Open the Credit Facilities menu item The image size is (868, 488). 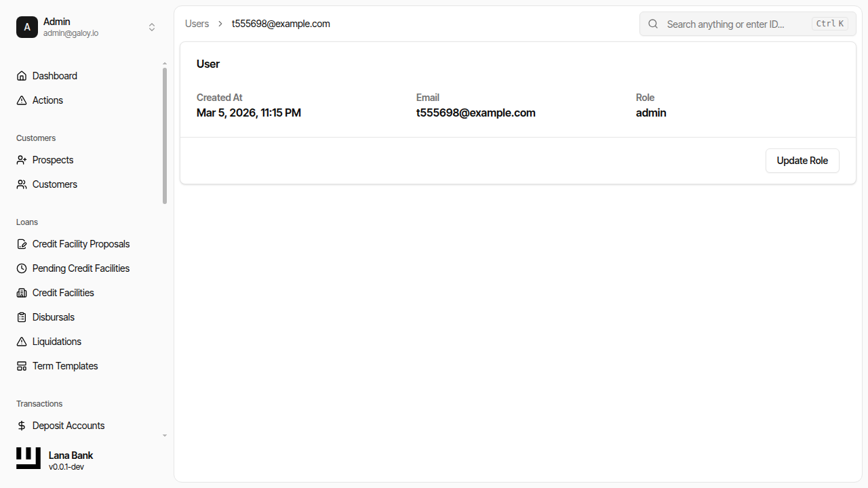pyautogui.click(x=63, y=293)
